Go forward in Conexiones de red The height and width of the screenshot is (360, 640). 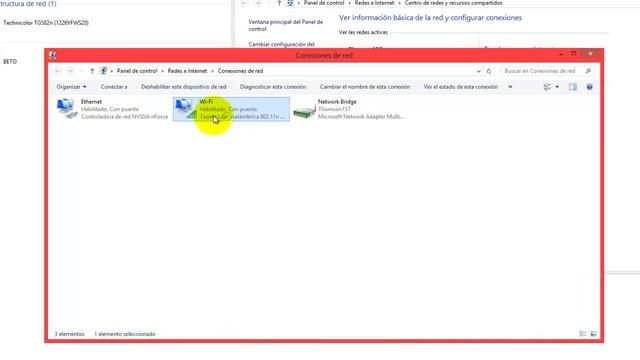(x=71, y=71)
